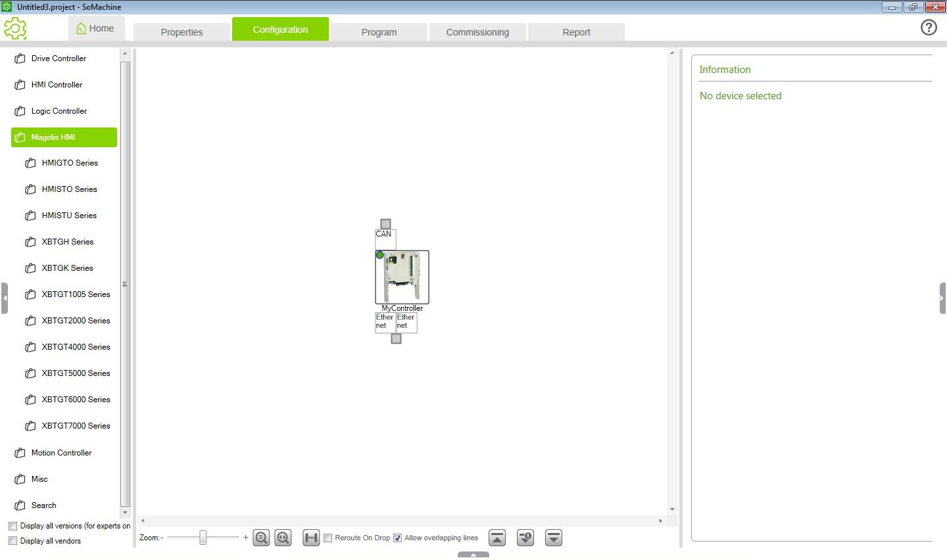This screenshot has height=560, width=947.
Task: Click the zoom slider handle
Action: click(x=203, y=538)
